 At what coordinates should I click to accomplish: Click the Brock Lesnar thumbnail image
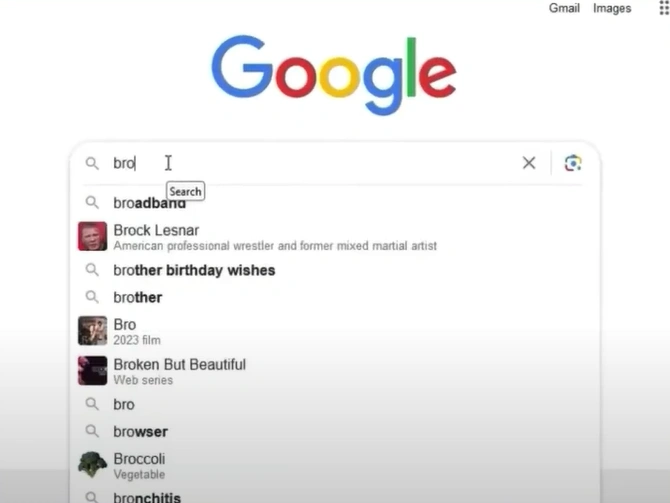(92, 236)
